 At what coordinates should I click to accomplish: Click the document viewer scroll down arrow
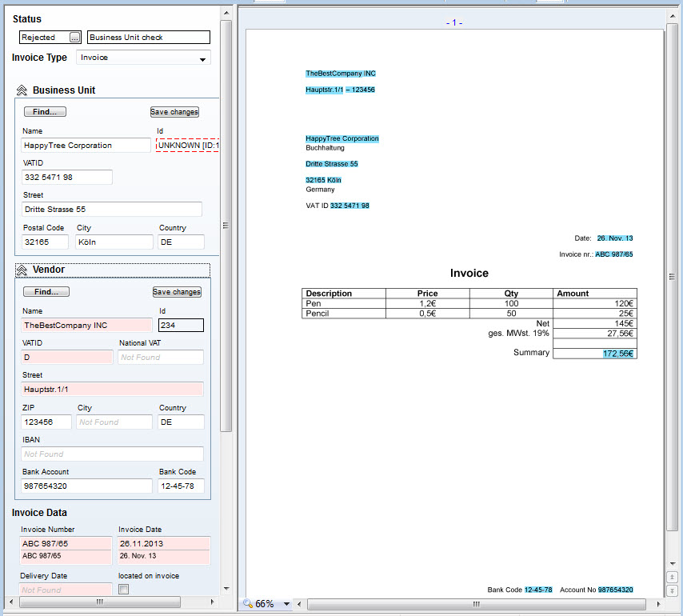click(x=672, y=564)
